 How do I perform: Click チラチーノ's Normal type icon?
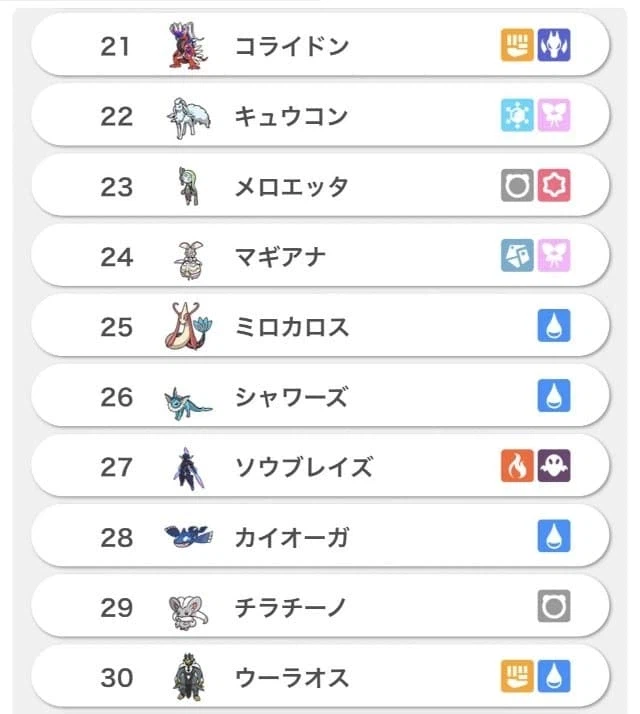[553, 606]
